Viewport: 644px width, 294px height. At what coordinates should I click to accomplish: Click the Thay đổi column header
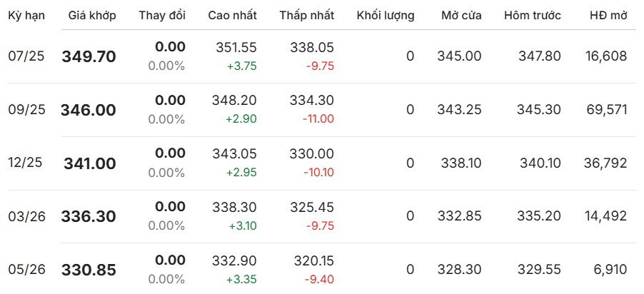pyautogui.click(x=162, y=16)
